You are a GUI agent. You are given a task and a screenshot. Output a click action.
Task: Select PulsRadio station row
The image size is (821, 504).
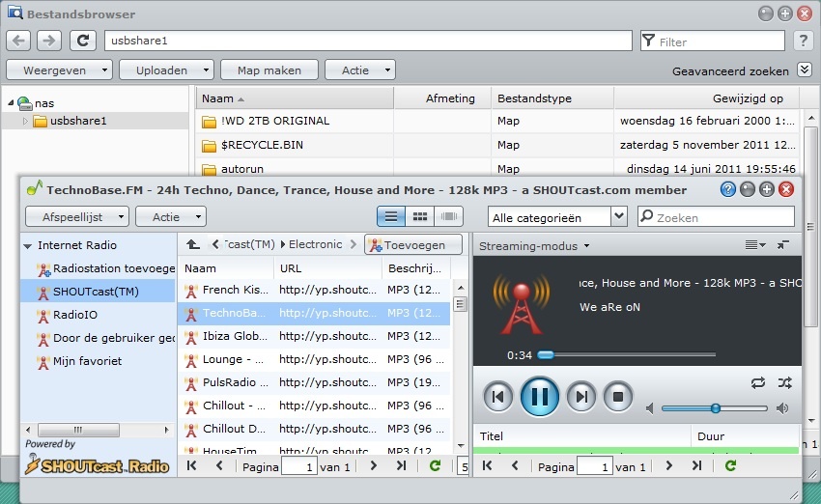point(314,382)
